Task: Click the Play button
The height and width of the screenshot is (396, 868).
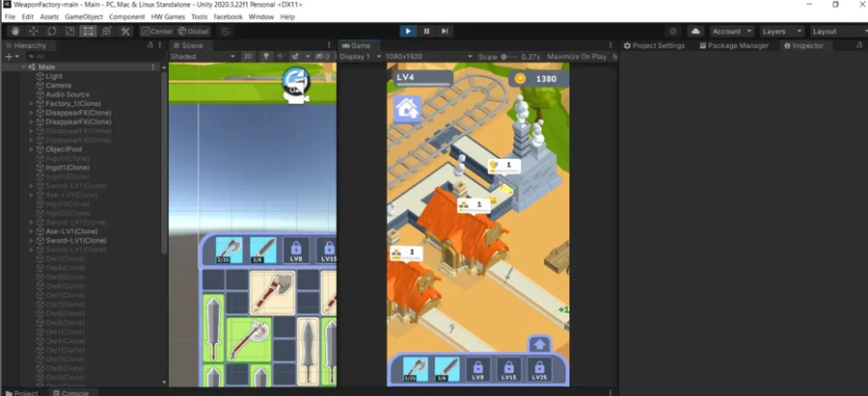Action: [x=408, y=31]
